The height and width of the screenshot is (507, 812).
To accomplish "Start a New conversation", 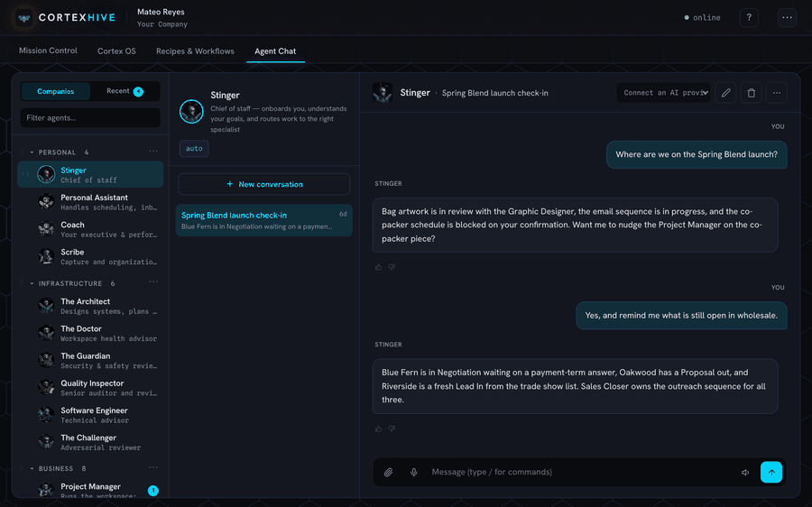I will click(x=264, y=184).
